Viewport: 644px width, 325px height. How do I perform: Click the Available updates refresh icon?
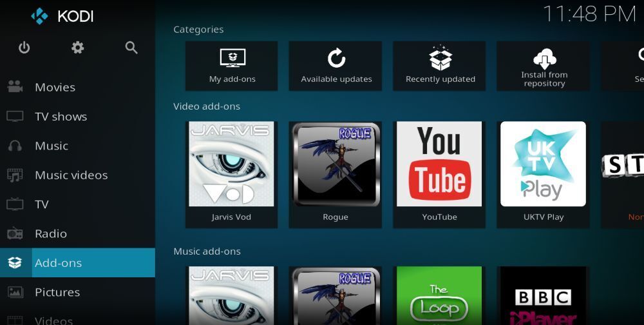(x=336, y=58)
